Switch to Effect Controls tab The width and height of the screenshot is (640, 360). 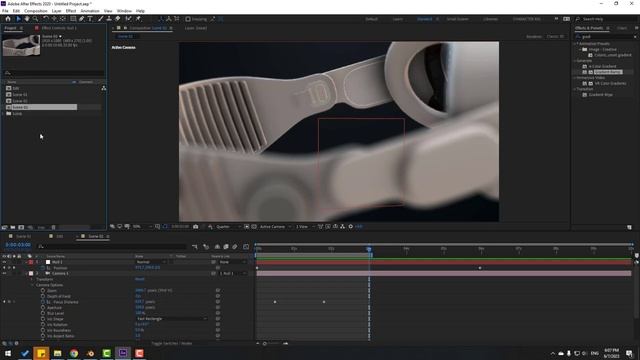[59, 28]
